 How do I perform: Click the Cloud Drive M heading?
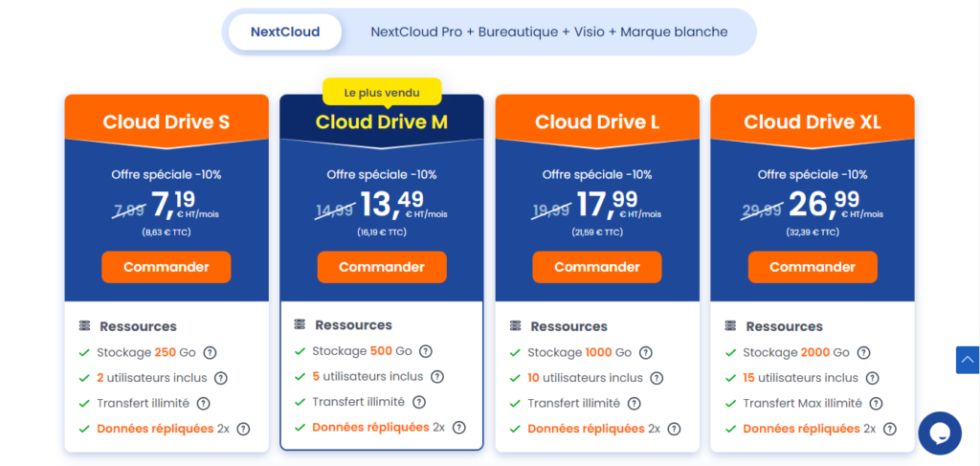(x=382, y=122)
